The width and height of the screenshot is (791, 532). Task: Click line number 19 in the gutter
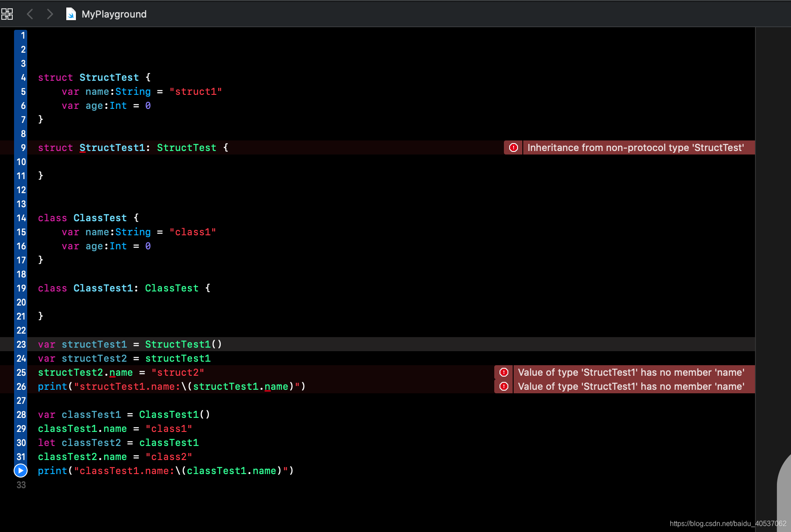tap(21, 288)
